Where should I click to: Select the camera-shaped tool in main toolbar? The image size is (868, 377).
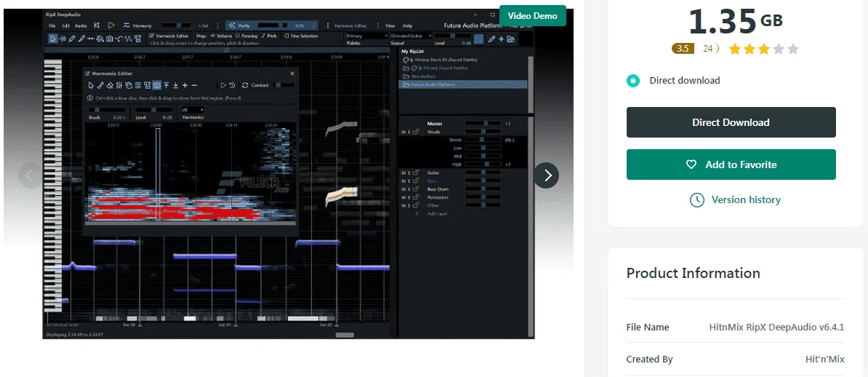point(110,39)
